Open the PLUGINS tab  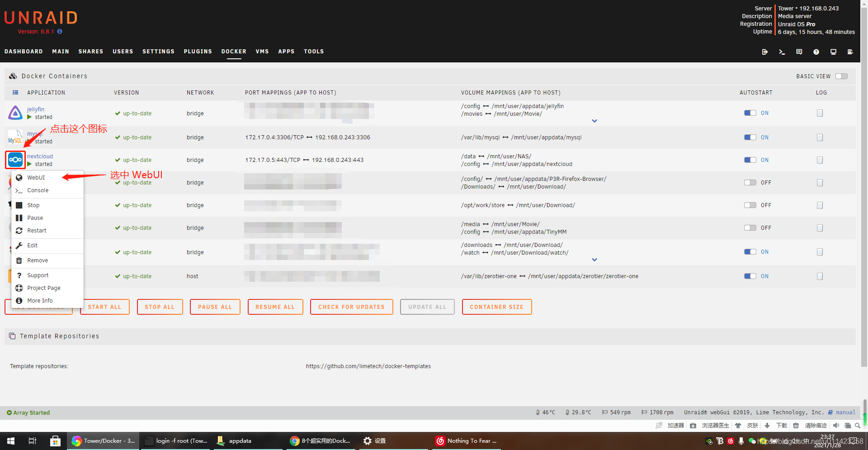click(198, 52)
